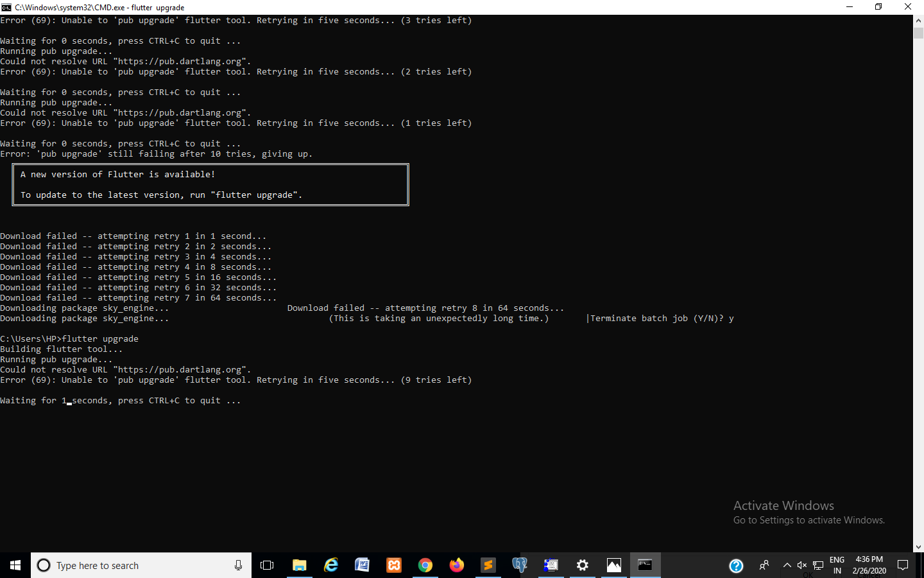Open the Photos app from the taskbar

pos(613,565)
